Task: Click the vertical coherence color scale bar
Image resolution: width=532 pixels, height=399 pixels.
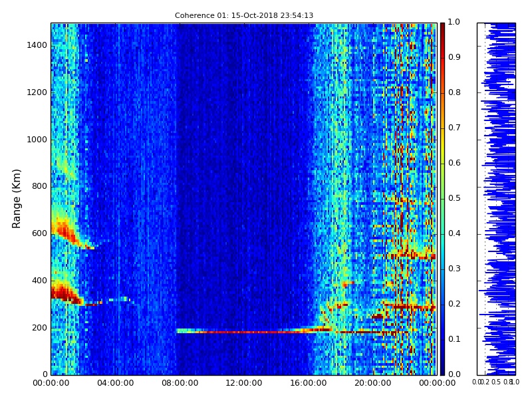Action: pos(442,199)
